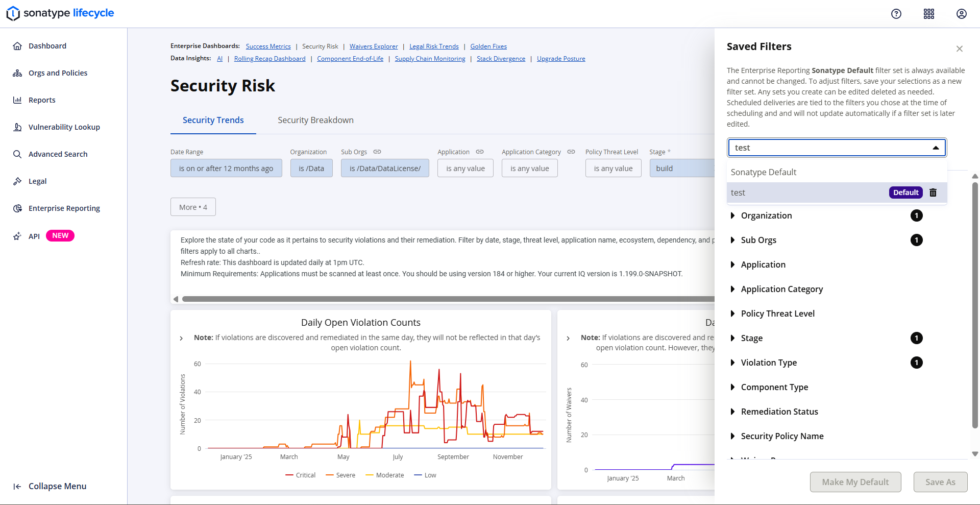Open the Rolling Recap Dashboard link
The image size is (980, 505).
270,59
